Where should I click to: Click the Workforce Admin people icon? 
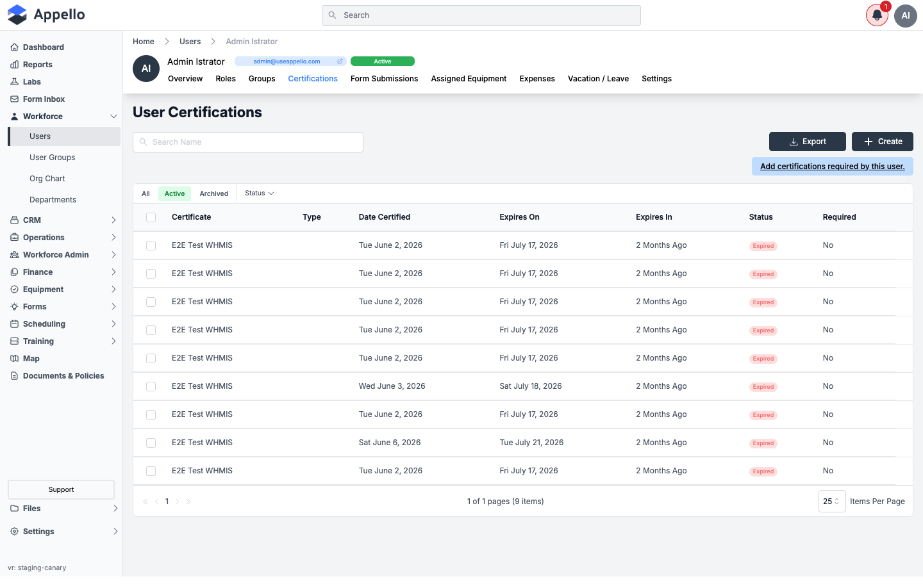(x=14, y=255)
